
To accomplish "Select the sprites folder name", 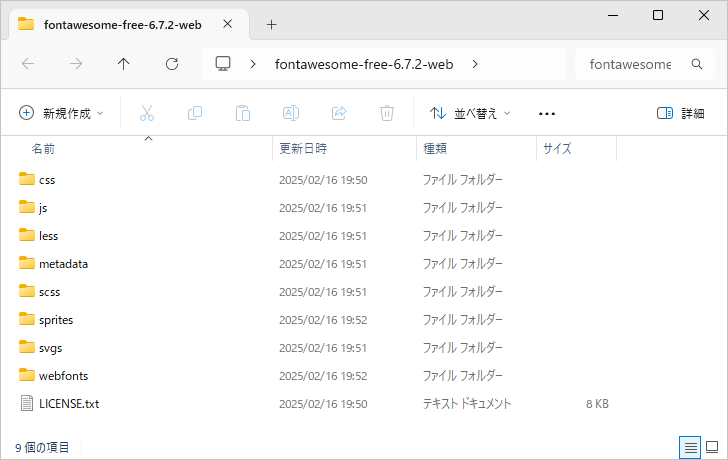I will [56, 320].
